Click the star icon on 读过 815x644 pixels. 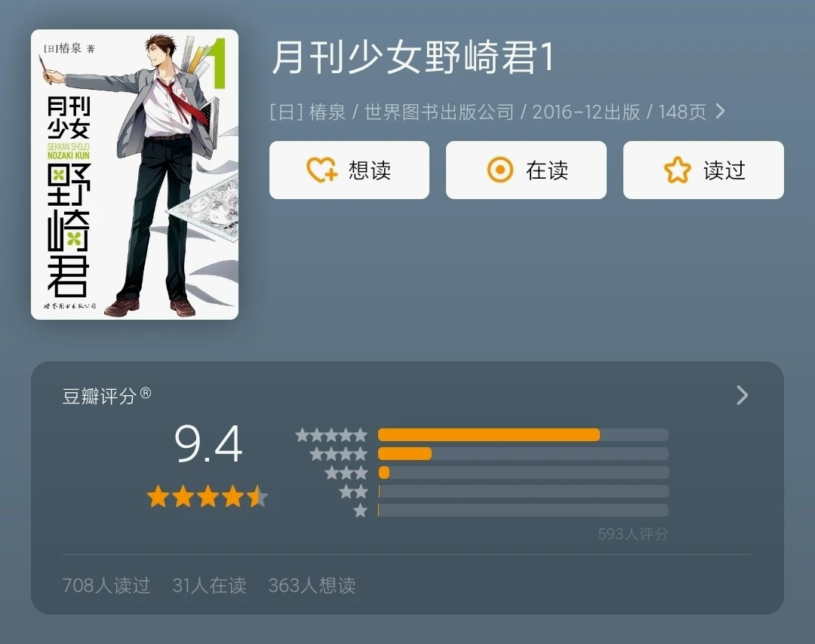677,170
